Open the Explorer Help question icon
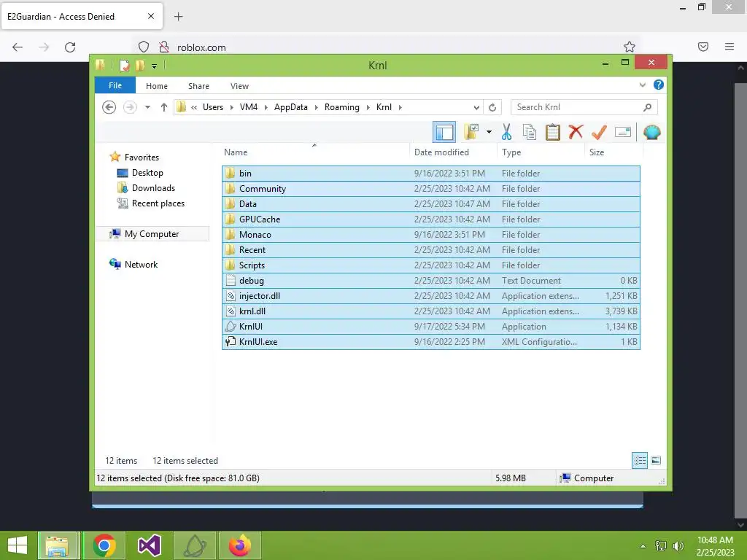747x560 pixels. coord(659,85)
